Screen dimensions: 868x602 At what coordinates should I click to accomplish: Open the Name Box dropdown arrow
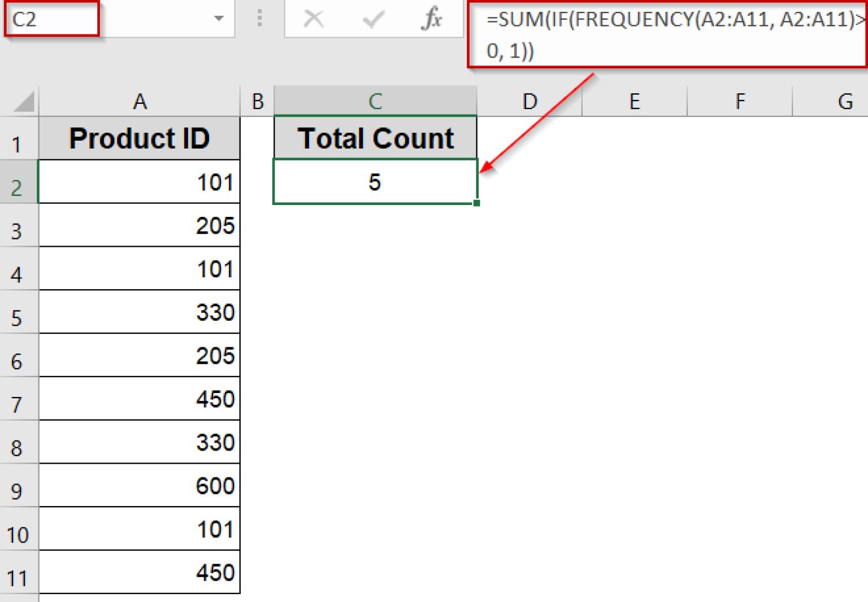(x=219, y=19)
